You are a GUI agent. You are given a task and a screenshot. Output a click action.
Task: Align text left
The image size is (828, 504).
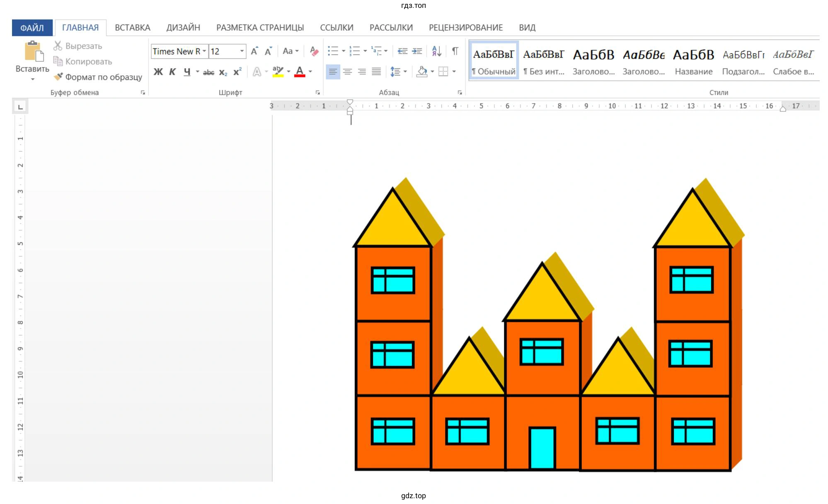pyautogui.click(x=333, y=72)
